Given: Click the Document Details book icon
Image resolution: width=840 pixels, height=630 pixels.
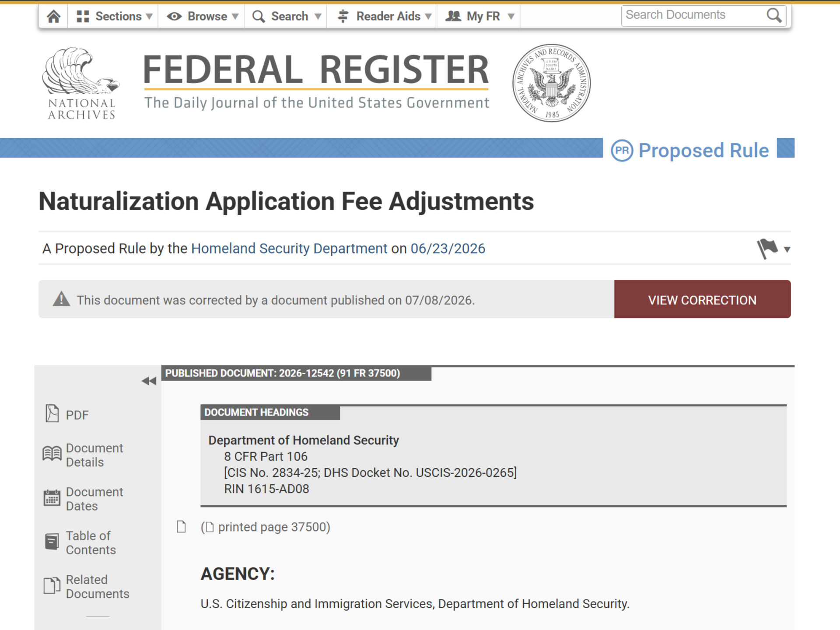Looking at the screenshot, I should point(52,454).
